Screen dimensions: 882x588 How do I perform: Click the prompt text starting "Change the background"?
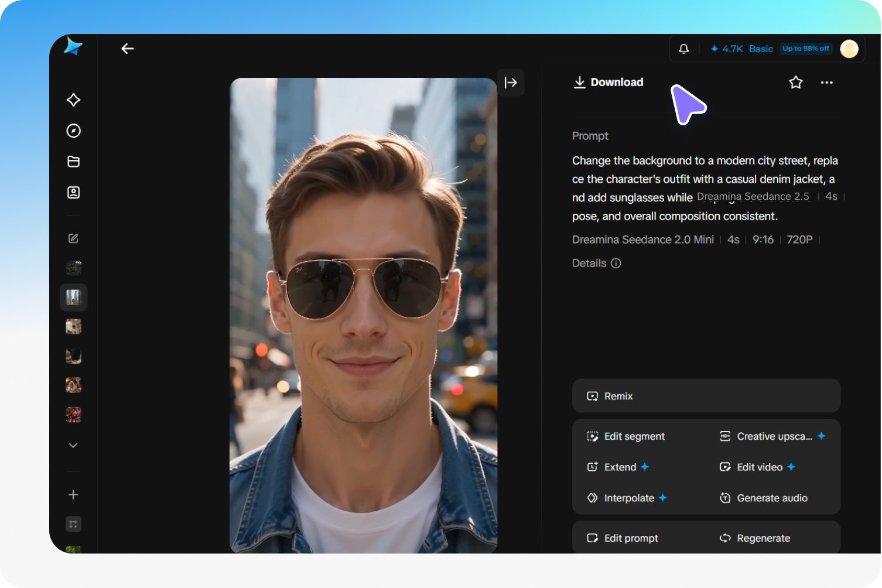(705, 189)
